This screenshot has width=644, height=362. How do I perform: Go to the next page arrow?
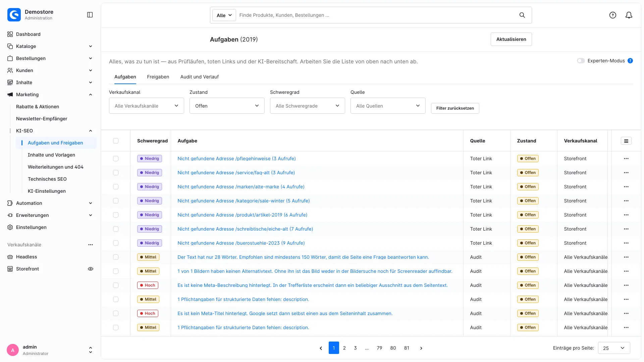[421, 348]
